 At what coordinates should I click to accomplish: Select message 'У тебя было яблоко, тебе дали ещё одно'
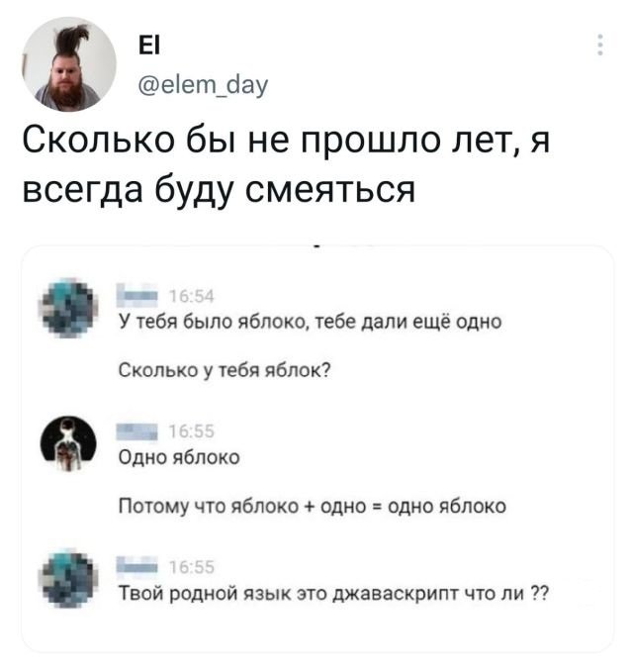(310, 322)
